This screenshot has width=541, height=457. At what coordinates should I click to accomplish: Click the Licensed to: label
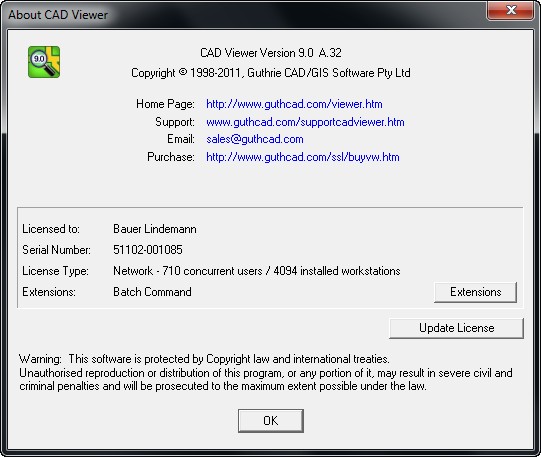coord(51,229)
